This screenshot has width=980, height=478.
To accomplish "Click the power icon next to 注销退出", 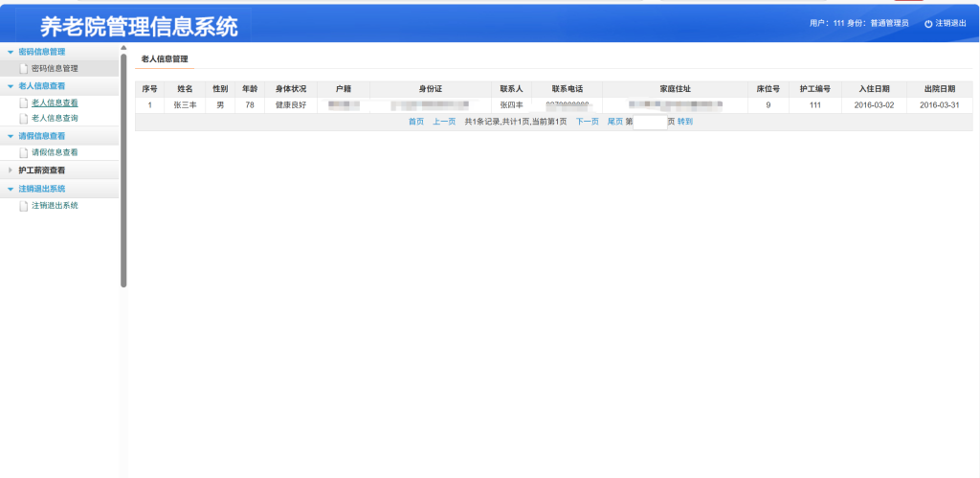I will (928, 23).
